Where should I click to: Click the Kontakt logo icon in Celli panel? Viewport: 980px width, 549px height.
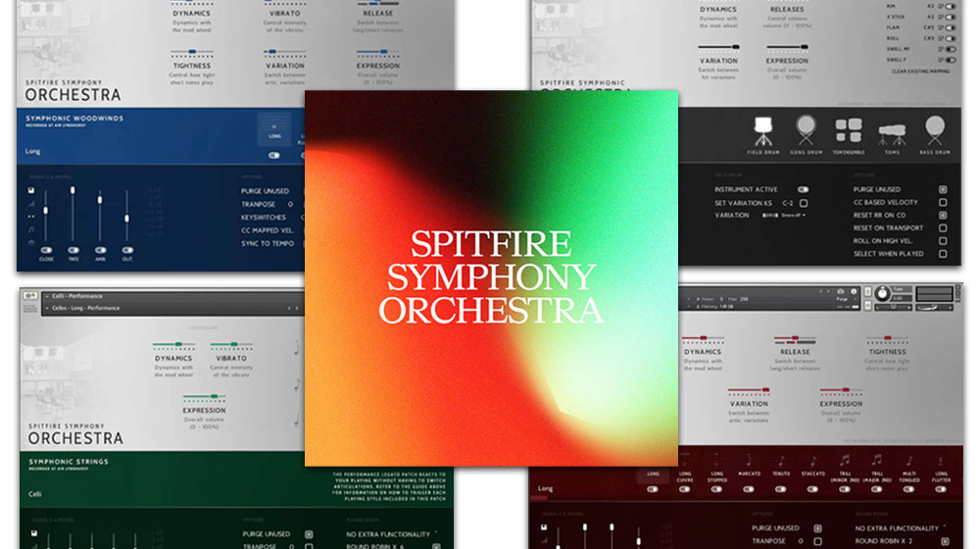pyautogui.click(x=30, y=296)
